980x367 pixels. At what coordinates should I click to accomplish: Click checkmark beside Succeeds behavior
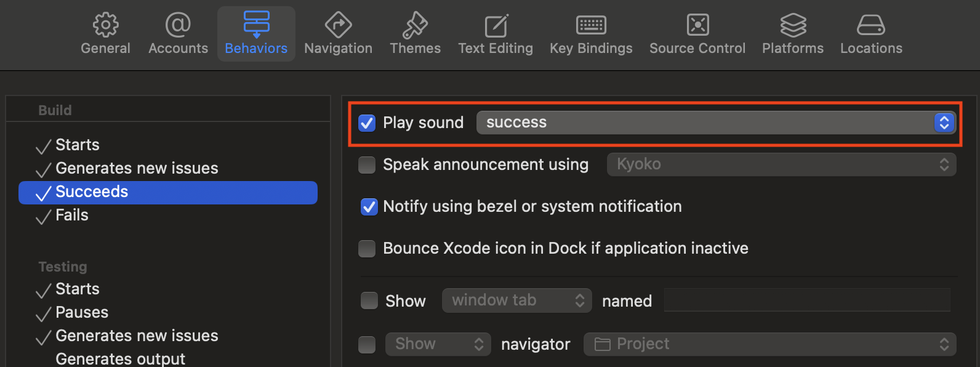(43, 193)
